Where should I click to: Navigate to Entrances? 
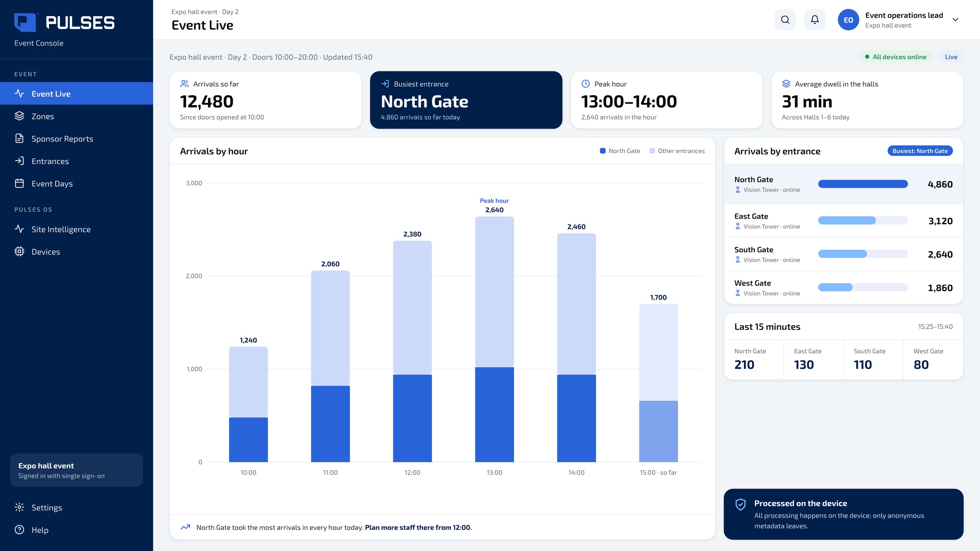point(76,161)
